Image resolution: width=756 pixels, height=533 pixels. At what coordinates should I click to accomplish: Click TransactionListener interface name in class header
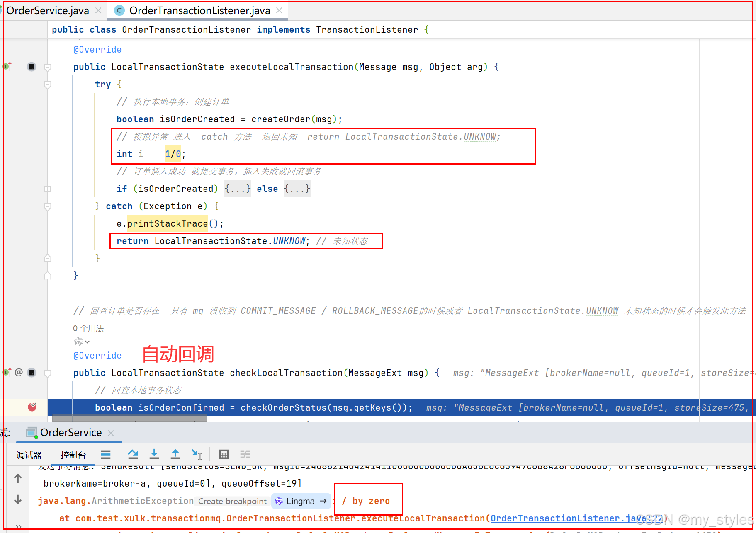(367, 29)
